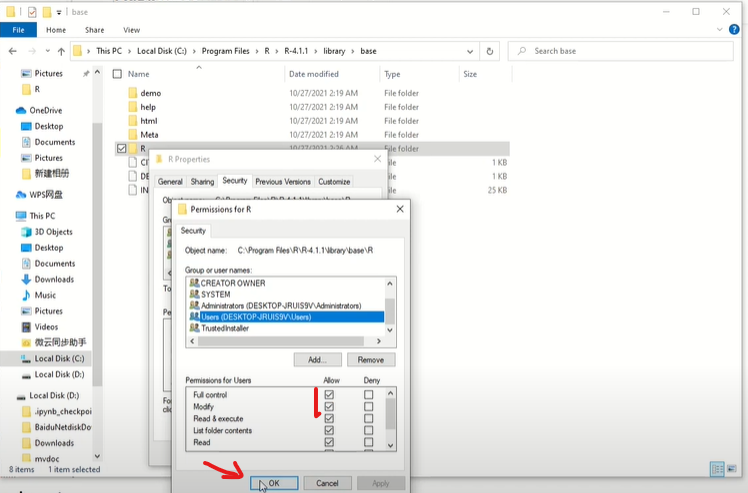Open BaiduNetdiskDo folder in sidebar
The width and height of the screenshot is (748, 493).
(x=62, y=427)
